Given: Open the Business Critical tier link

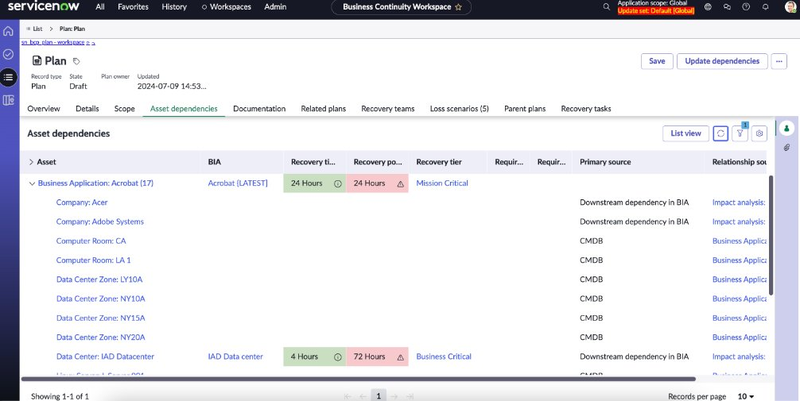Looking at the screenshot, I should pos(444,357).
